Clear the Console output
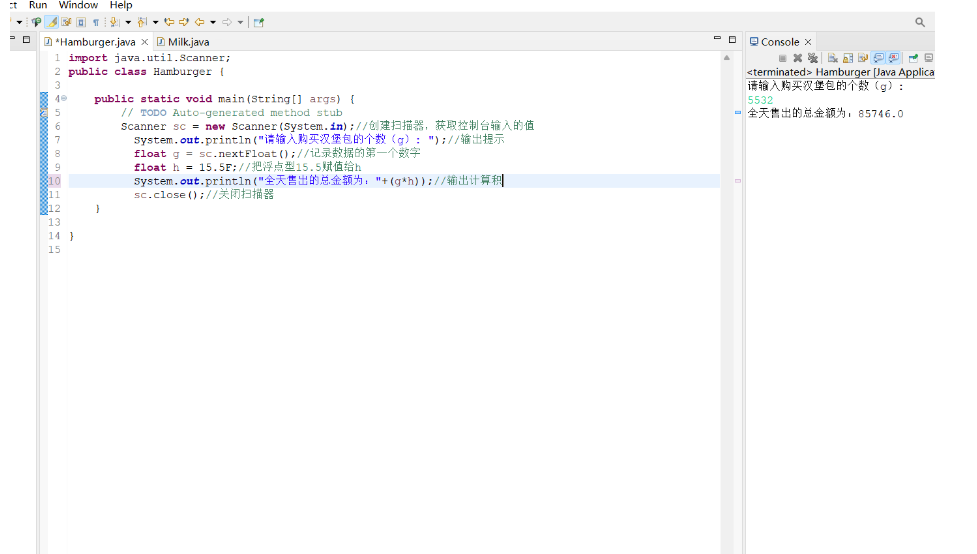The image size is (977, 554). [833, 58]
